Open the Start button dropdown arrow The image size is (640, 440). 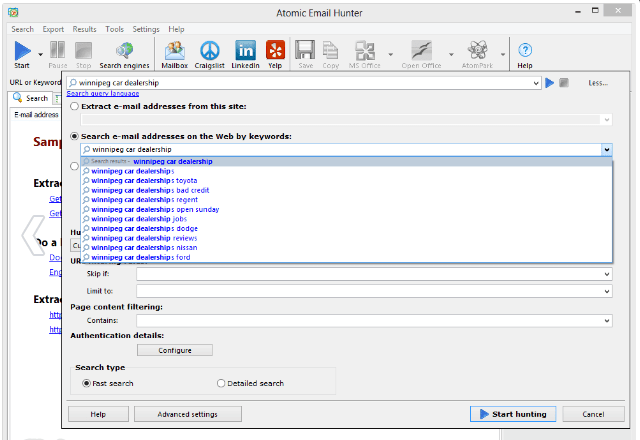click(40, 54)
